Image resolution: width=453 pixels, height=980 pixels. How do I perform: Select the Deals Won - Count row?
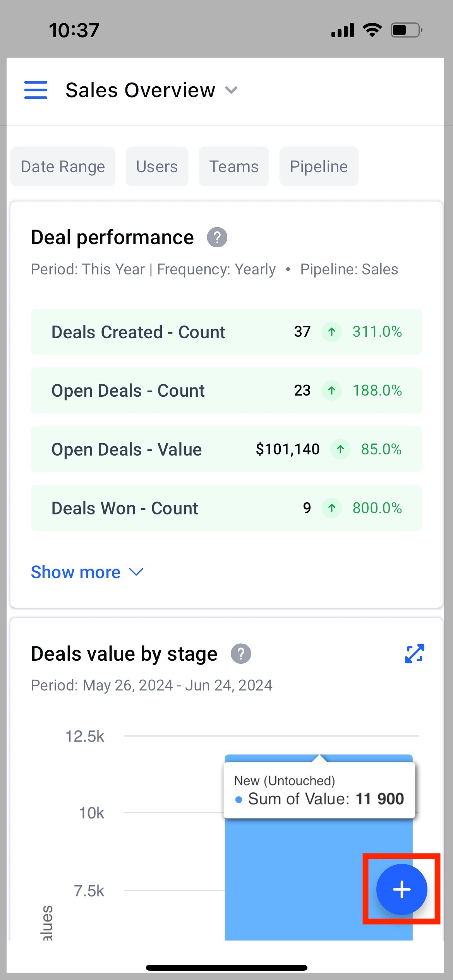coord(226,508)
